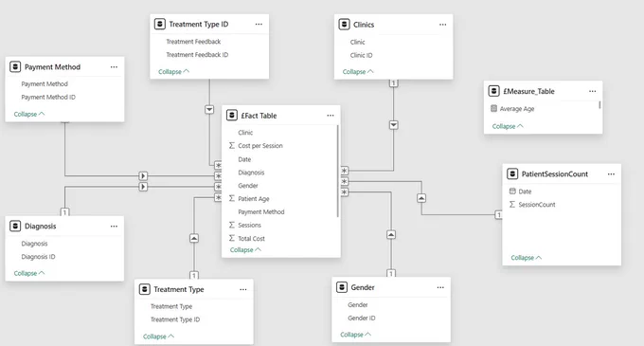The image size is (644, 346).
Task: Open more options for £Measure_Table
Action: (x=592, y=91)
